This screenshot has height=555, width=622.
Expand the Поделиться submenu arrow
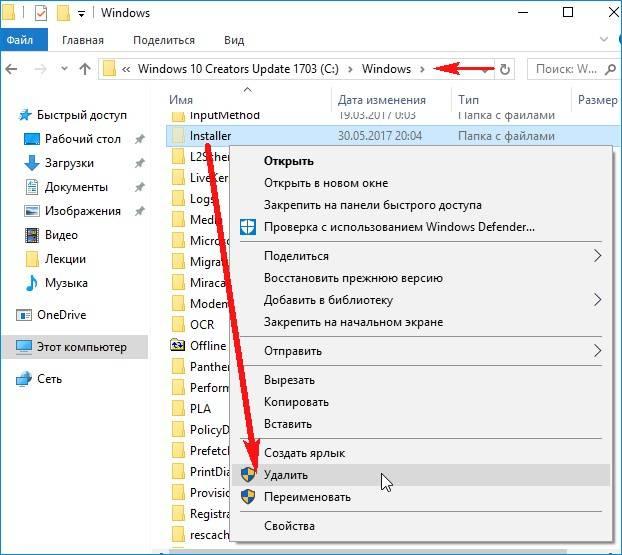coord(598,256)
